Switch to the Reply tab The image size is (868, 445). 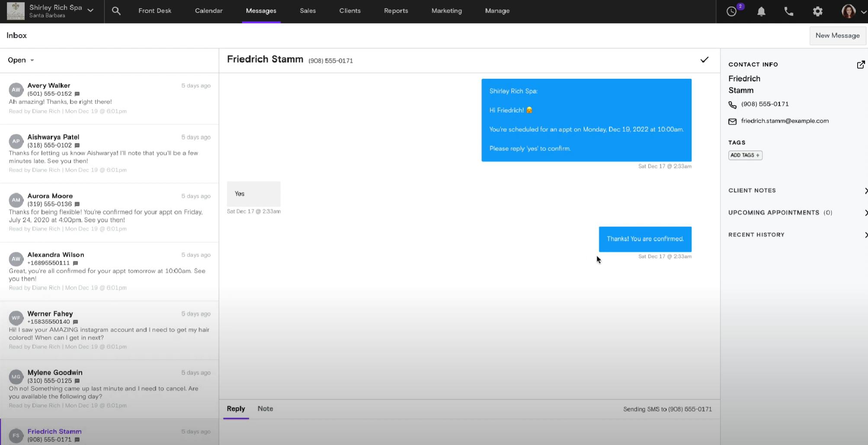coord(236,409)
